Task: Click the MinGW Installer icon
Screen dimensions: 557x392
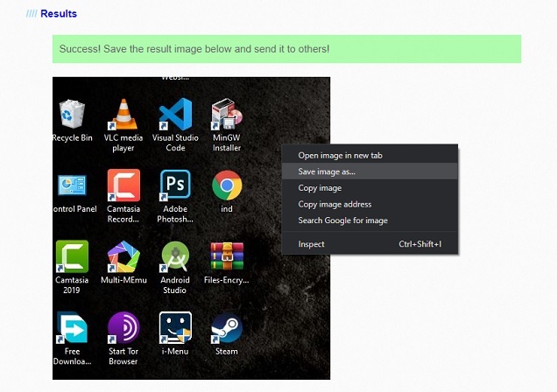Action: click(227, 114)
